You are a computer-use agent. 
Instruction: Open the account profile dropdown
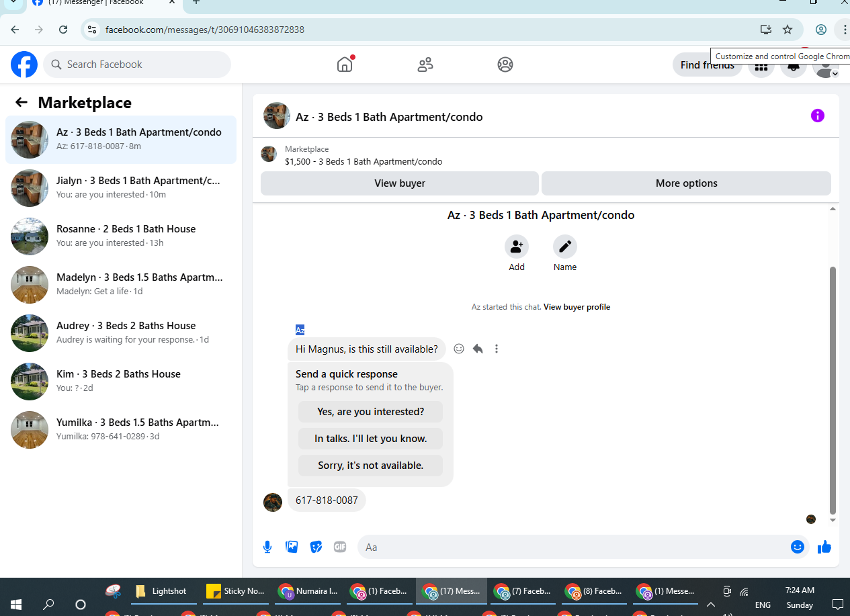click(x=826, y=65)
